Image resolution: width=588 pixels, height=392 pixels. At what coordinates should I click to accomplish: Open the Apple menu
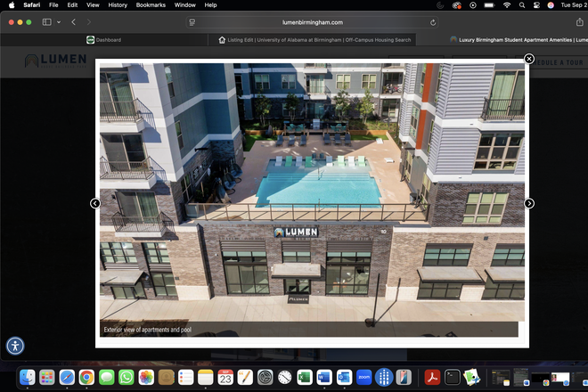click(x=12, y=4)
